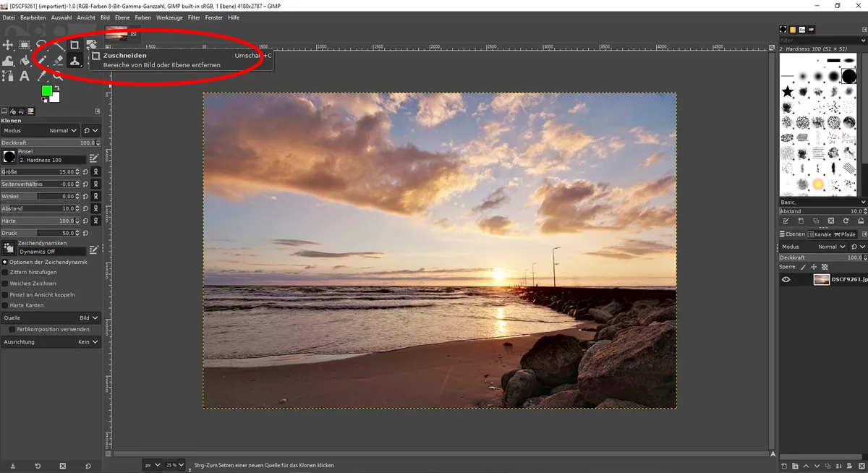This screenshot has width=868, height=473.
Task: Lock position and size of layer
Action: [814, 267]
